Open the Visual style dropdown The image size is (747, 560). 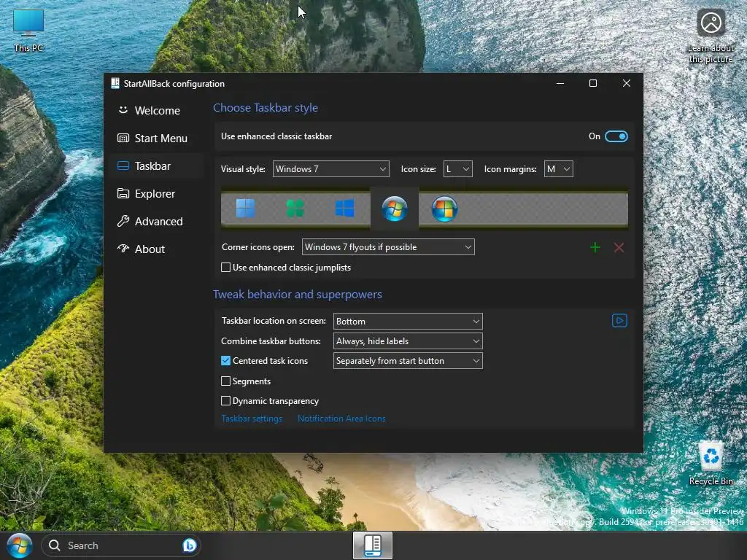coord(330,169)
